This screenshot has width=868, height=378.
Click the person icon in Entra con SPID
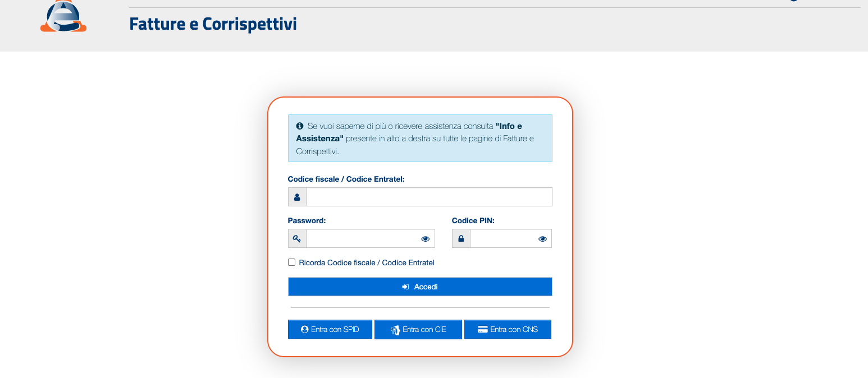point(305,330)
